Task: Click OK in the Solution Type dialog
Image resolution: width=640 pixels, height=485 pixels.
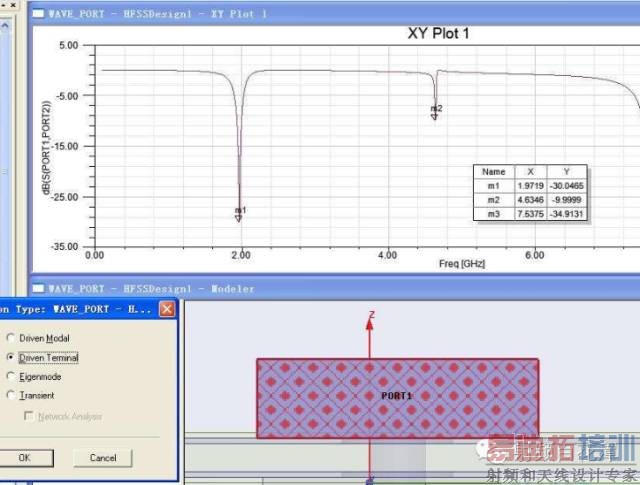Action: tap(24, 458)
